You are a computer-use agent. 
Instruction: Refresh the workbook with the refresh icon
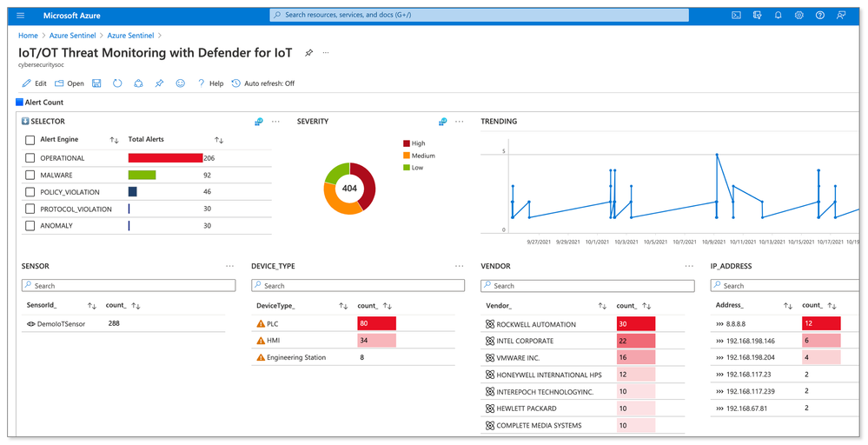(117, 83)
